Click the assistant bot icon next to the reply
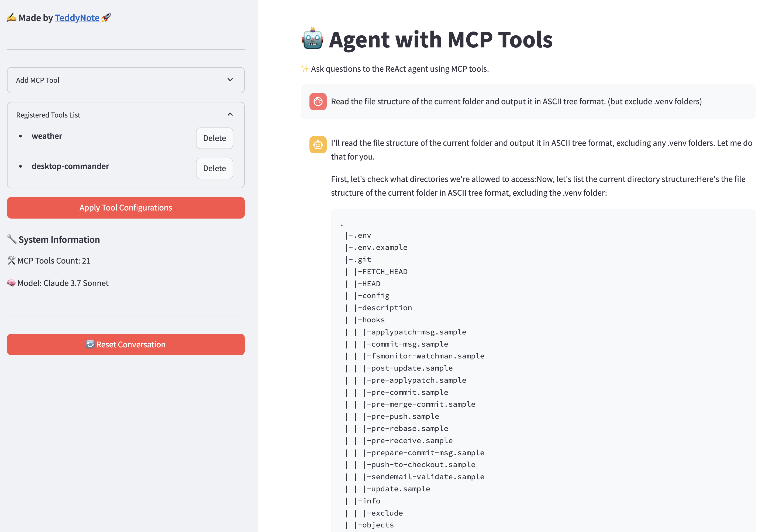772x532 pixels. click(x=318, y=145)
